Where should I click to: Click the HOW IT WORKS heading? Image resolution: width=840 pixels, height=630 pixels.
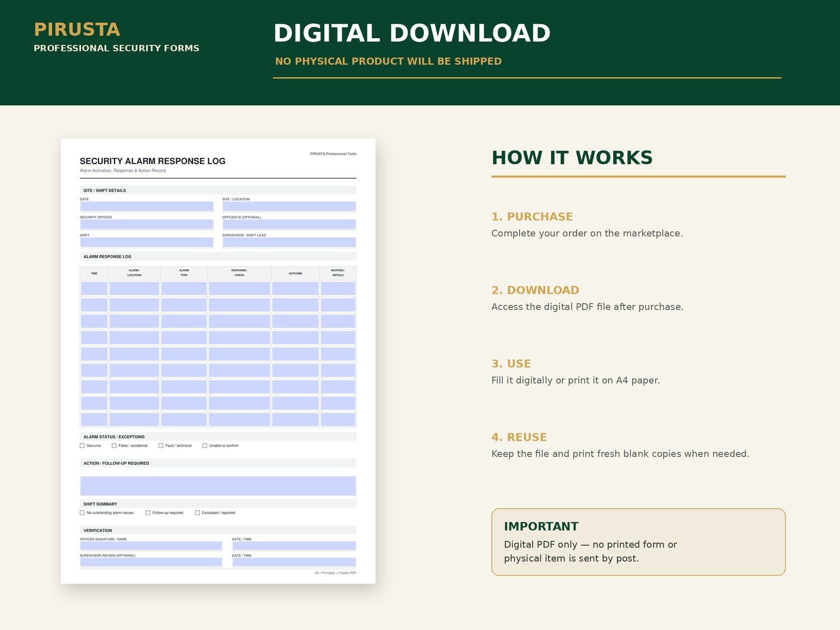click(572, 158)
